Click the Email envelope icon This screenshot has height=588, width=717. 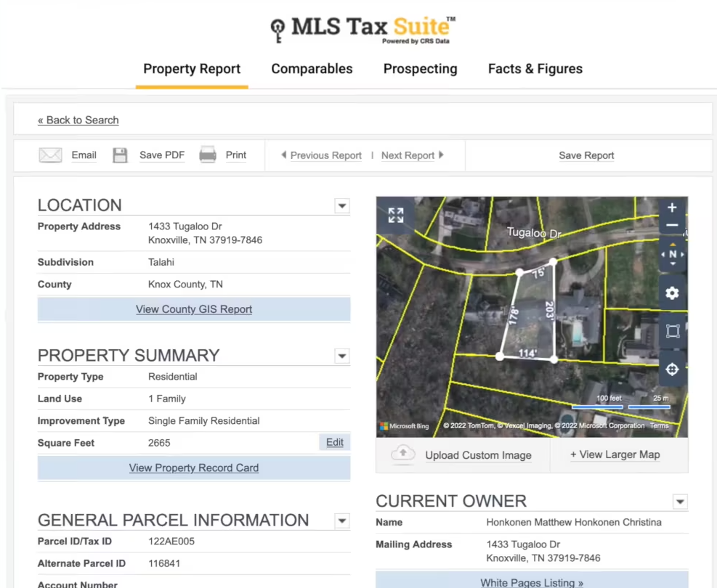pos(50,155)
